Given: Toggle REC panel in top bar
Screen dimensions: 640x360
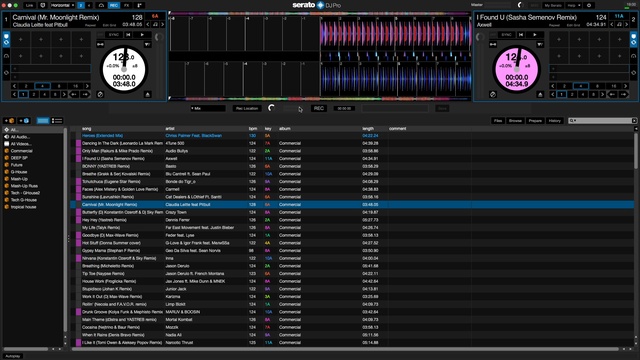Looking at the screenshot, I should click(x=113, y=5).
